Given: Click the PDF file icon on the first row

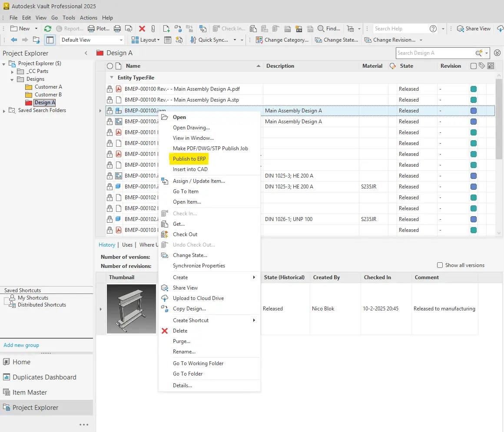Looking at the screenshot, I should pyautogui.click(x=119, y=89).
